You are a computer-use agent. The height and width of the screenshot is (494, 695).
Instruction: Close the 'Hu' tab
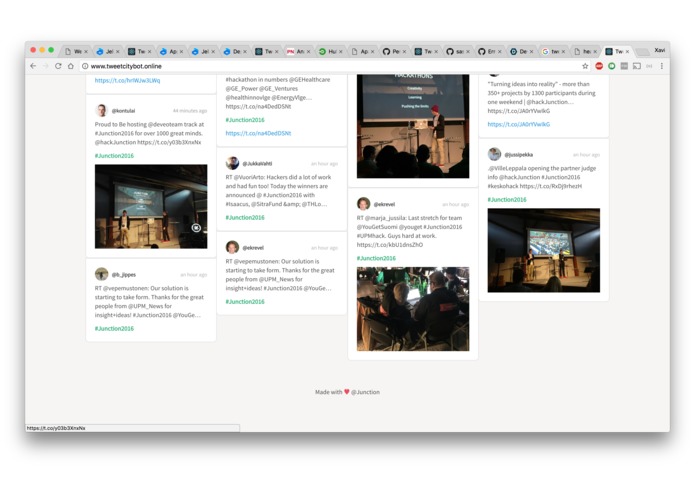(x=340, y=52)
